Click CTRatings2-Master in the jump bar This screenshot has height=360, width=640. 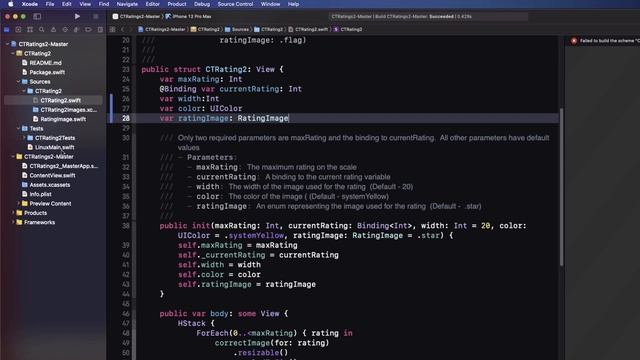161,29
